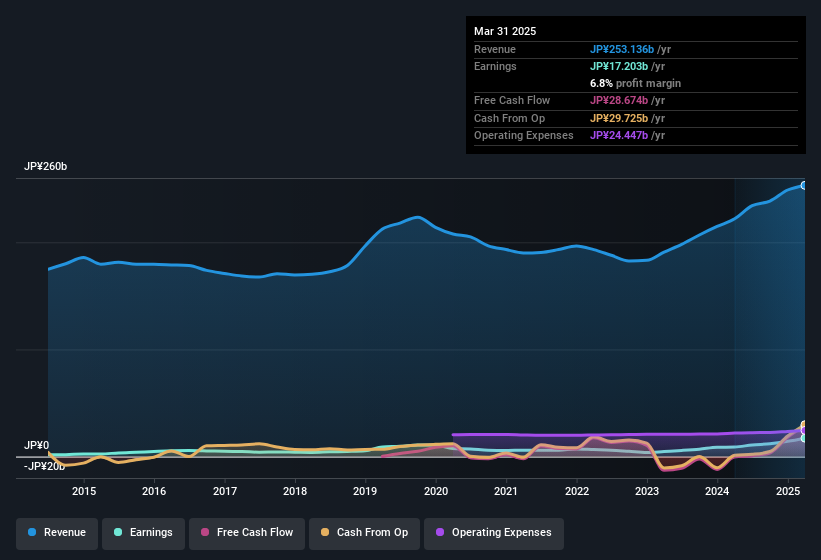Click the Mar 31 2025 tooltip date
821x560 pixels.
[505, 31]
